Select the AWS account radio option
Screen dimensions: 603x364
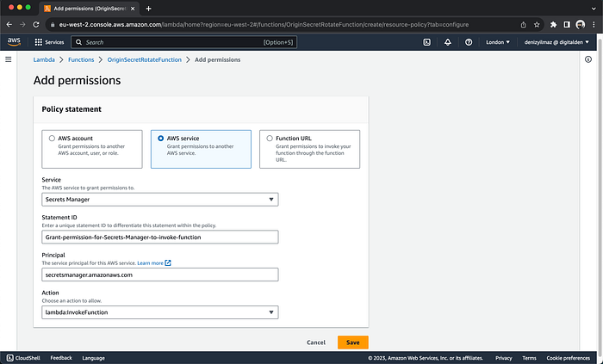[x=52, y=139]
